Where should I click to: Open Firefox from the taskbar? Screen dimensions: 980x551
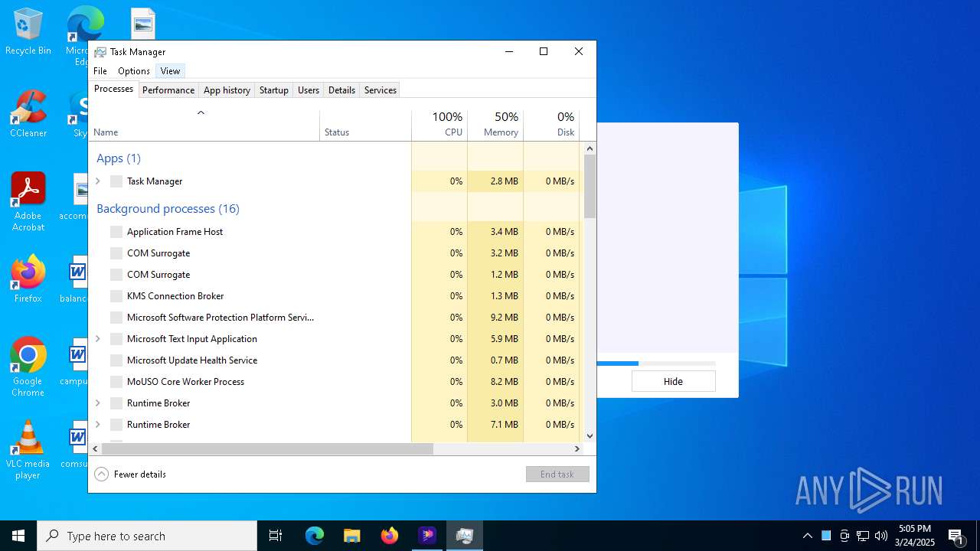click(390, 536)
